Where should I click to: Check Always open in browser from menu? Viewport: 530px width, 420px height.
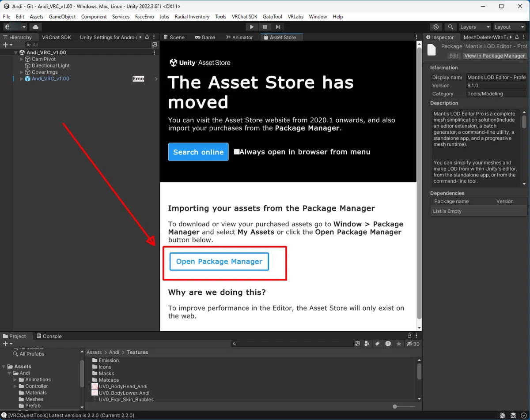click(237, 152)
